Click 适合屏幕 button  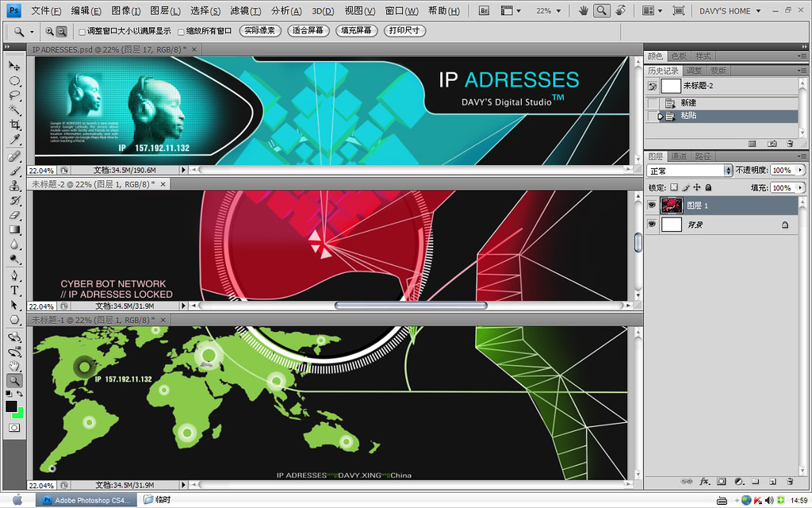click(x=308, y=31)
